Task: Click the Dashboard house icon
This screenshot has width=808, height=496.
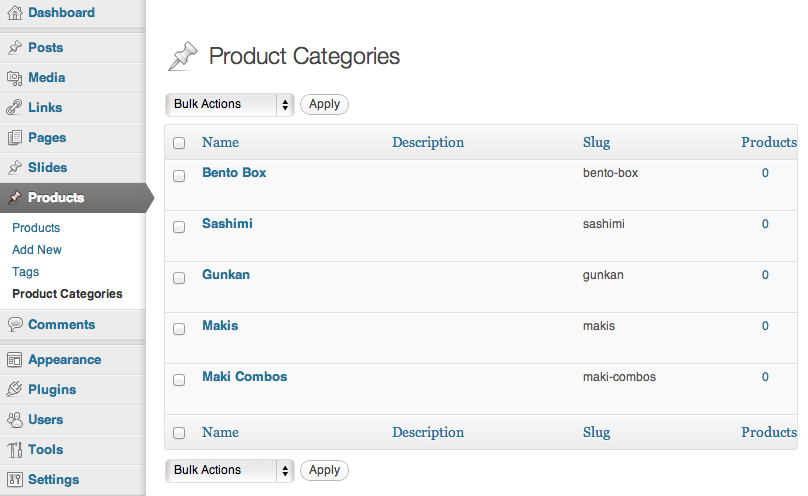Action: [x=15, y=12]
